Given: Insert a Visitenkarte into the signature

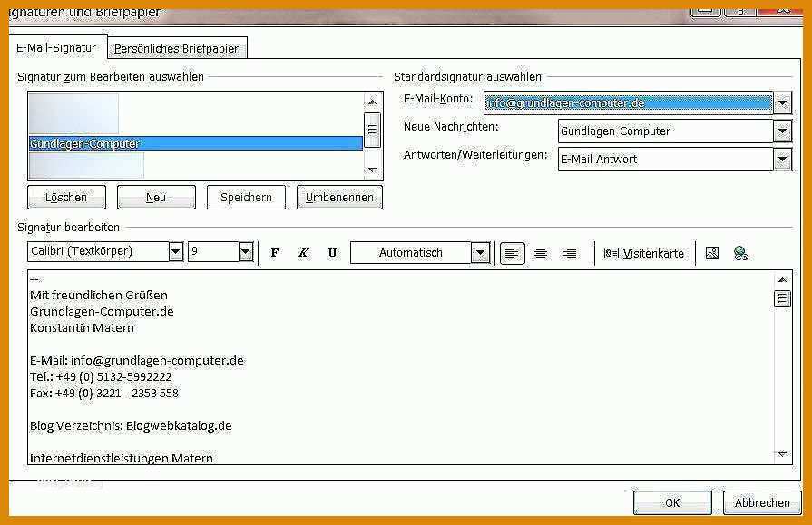Looking at the screenshot, I should click(x=643, y=253).
